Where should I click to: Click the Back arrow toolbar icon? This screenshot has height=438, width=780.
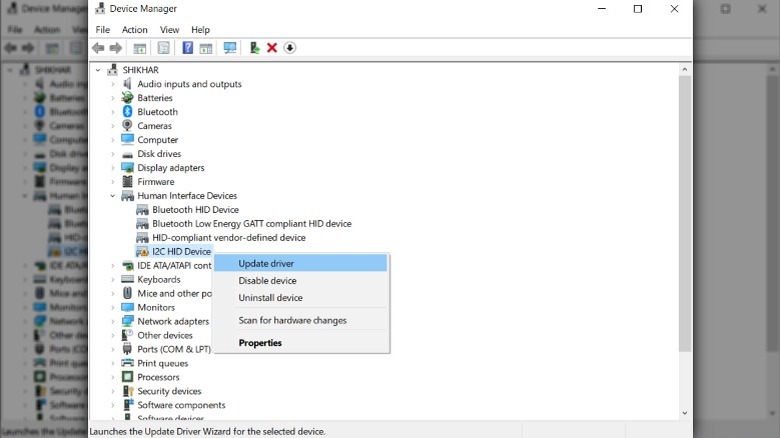(98, 48)
